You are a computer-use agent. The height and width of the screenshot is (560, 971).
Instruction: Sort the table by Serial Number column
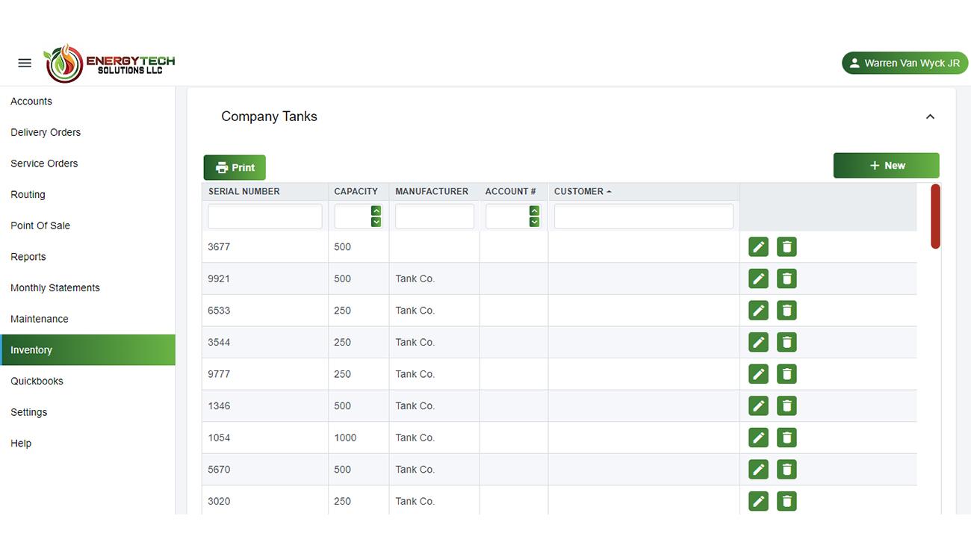(x=243, y=191)
